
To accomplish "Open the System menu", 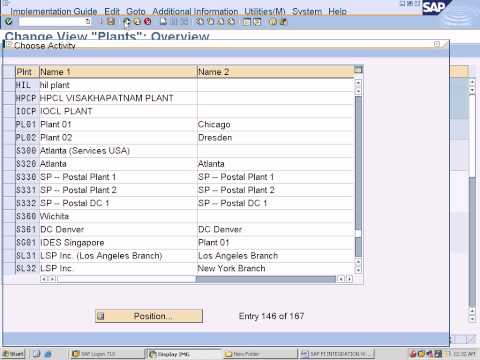I will tap(307, 11).
